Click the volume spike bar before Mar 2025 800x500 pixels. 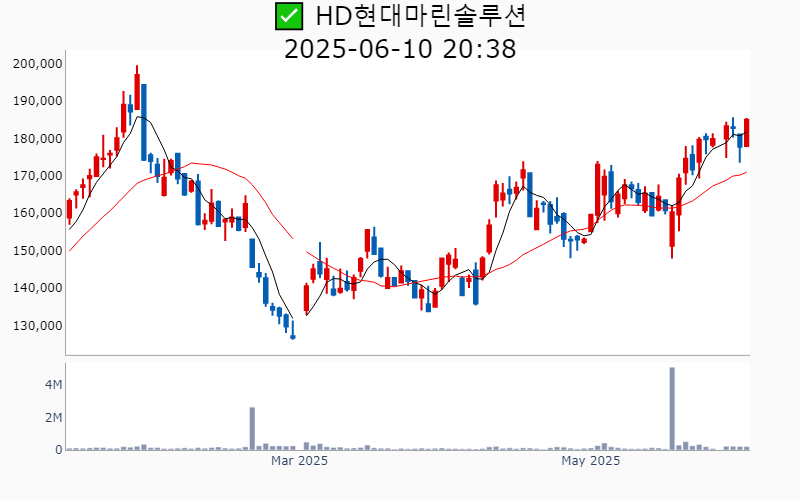252,429
